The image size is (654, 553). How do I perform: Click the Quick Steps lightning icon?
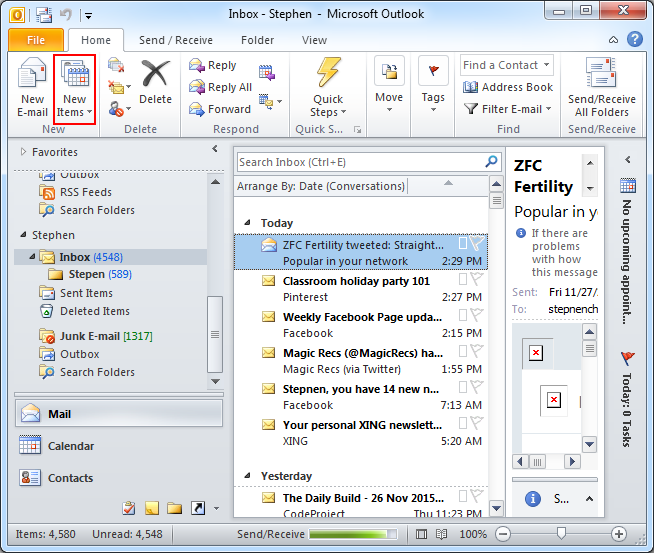pyautogui.click(x=328, y=72)
